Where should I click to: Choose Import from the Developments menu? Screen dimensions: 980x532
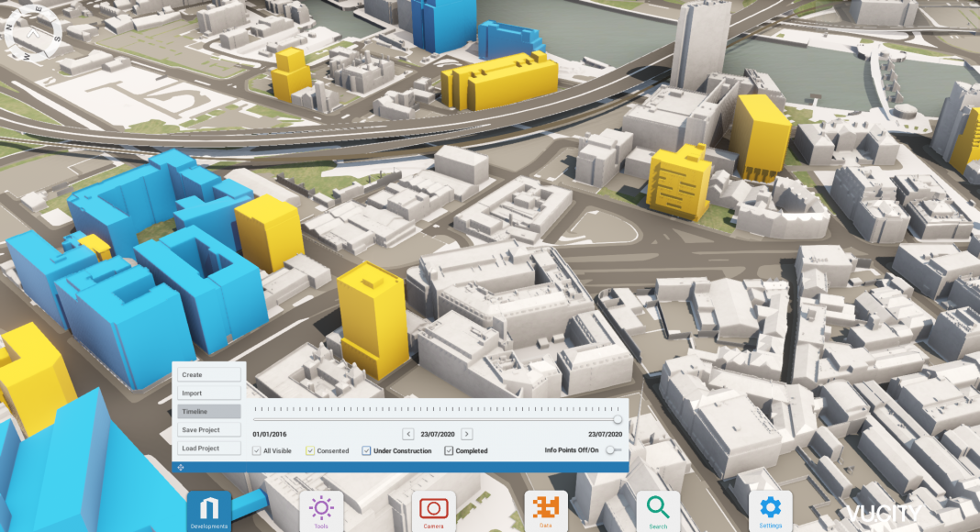click(x=209, y=393)
